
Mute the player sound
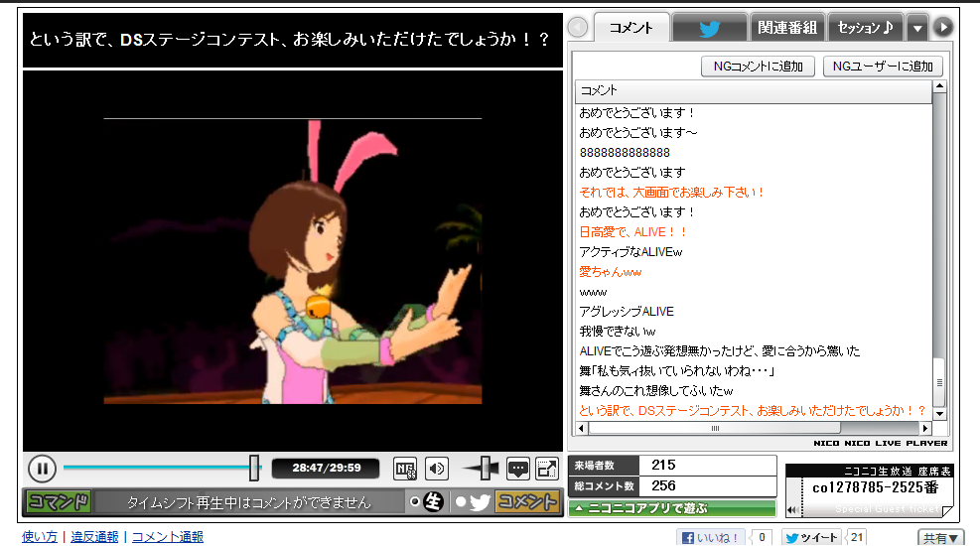[x=437, y=469]
